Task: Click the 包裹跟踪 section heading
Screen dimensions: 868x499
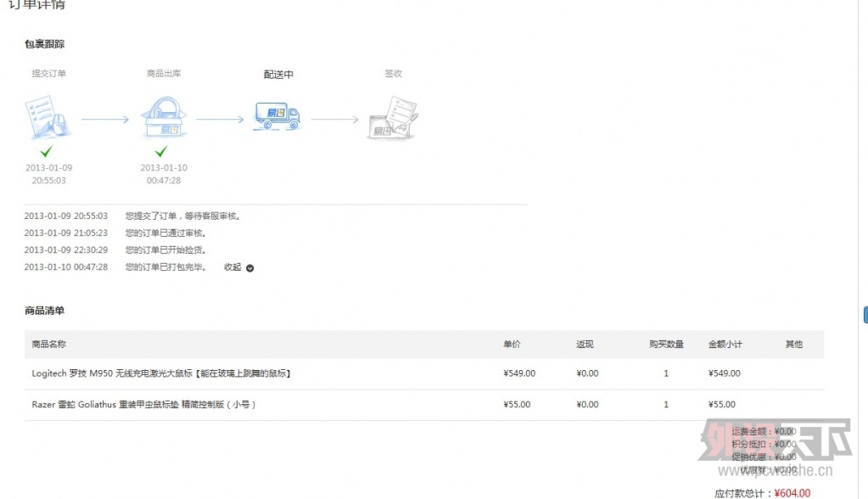Action: pyautogui.click(x=44, y=44)
